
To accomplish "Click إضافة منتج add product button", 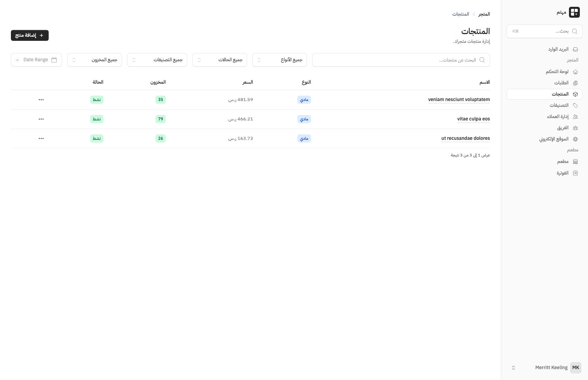I will coord(30,35).
